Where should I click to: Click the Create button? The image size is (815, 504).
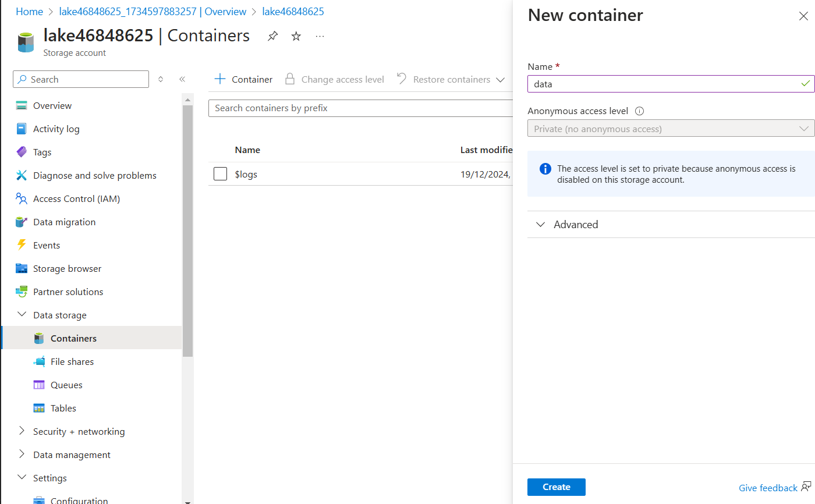click(556, 487)
